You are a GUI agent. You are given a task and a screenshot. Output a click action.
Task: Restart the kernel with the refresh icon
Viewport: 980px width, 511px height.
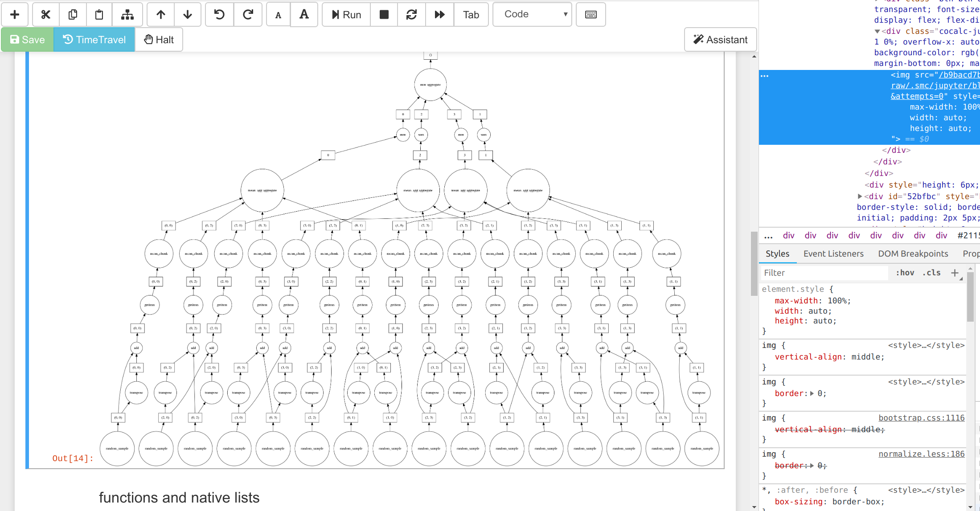pos(411,14)
